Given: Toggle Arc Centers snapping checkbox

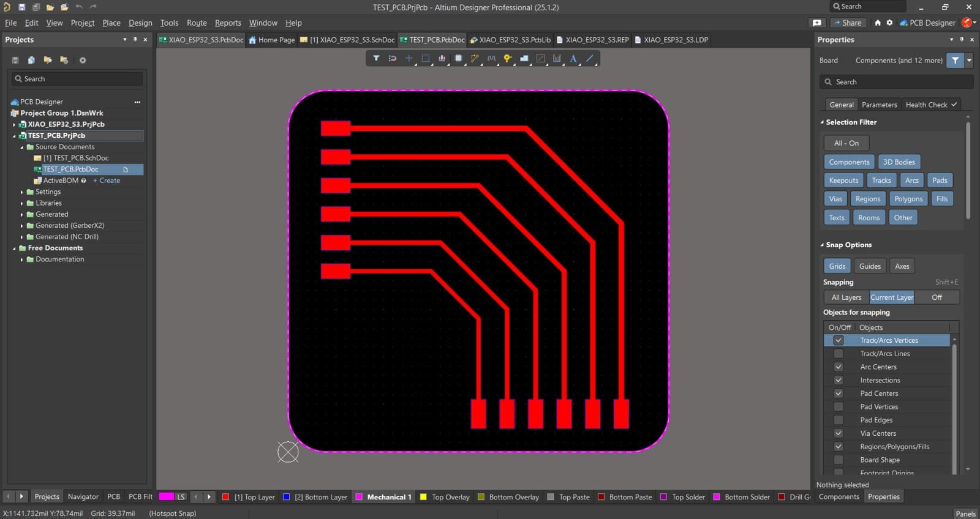Looking at the screenshot, I should [x=839, y=367].
